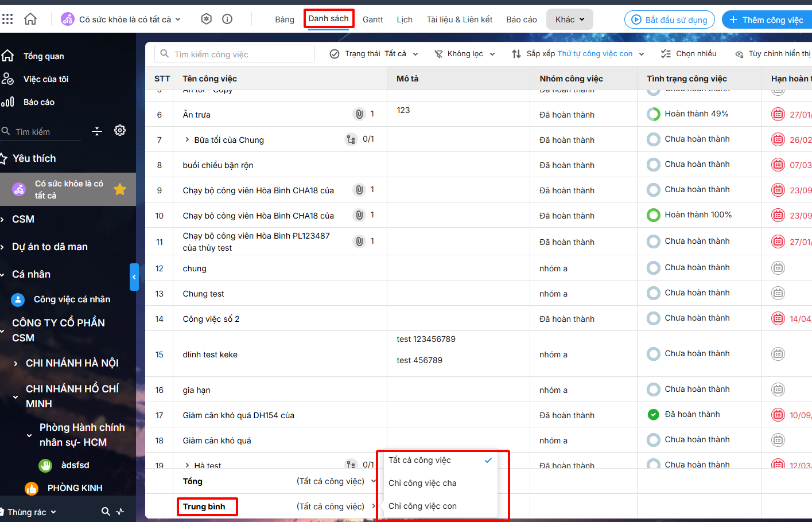Switch to the Lịch tab
812x522 pixels.
click(405, 20)
